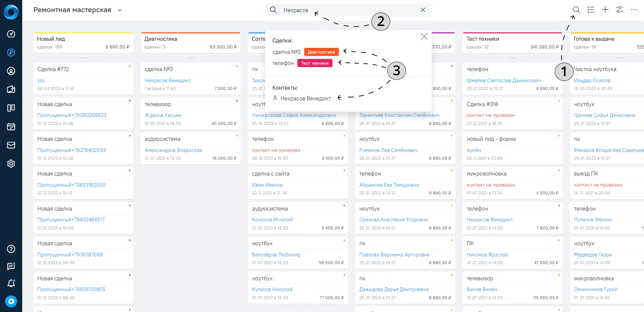Open the filter sliders icon in top toolbar
Screen dimensions: 644x312
click(x=620, y=10)
